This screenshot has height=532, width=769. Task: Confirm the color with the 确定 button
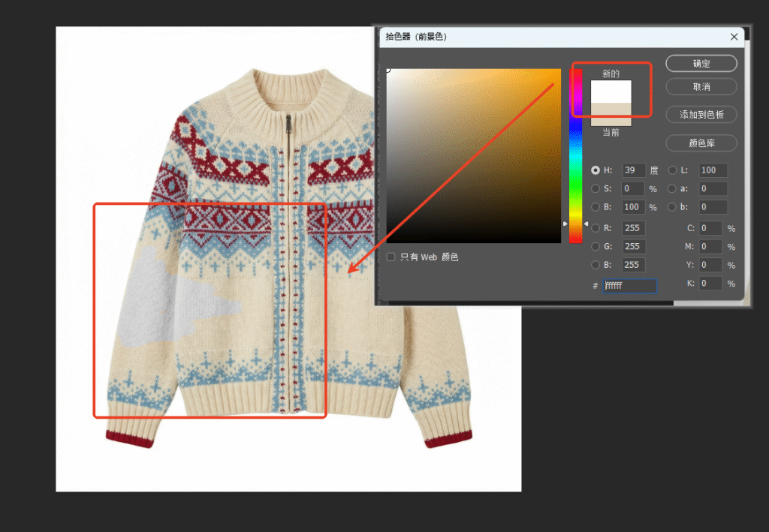[x=701, y=64]
